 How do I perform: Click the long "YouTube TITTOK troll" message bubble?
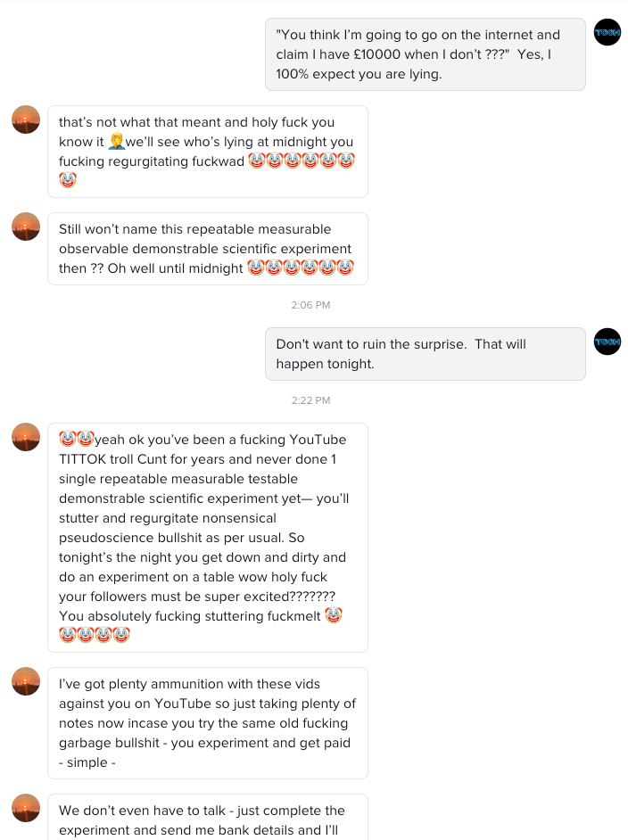(207, 537)
